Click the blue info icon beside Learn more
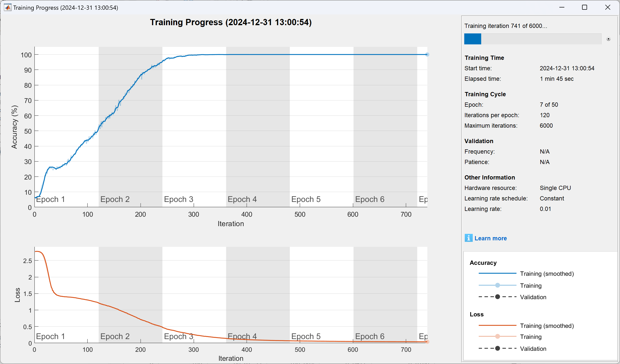620x364 pixels. click(468, 238)
